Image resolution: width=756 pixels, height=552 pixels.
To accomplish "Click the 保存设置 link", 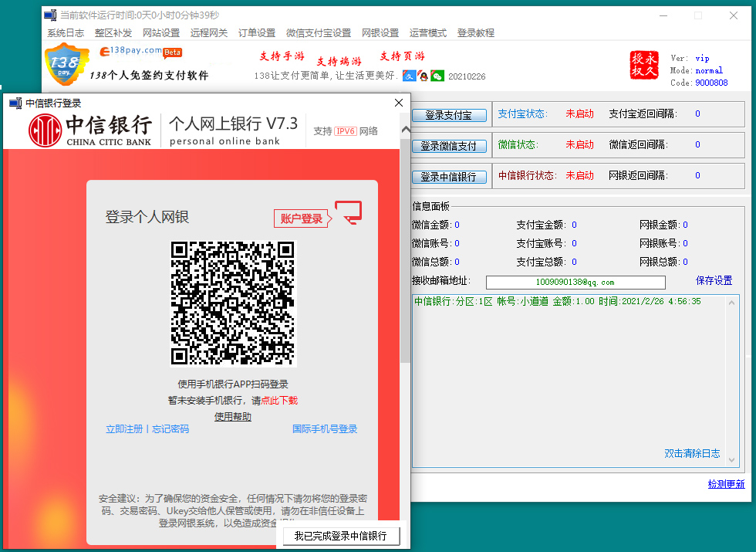I will (714, 281).
